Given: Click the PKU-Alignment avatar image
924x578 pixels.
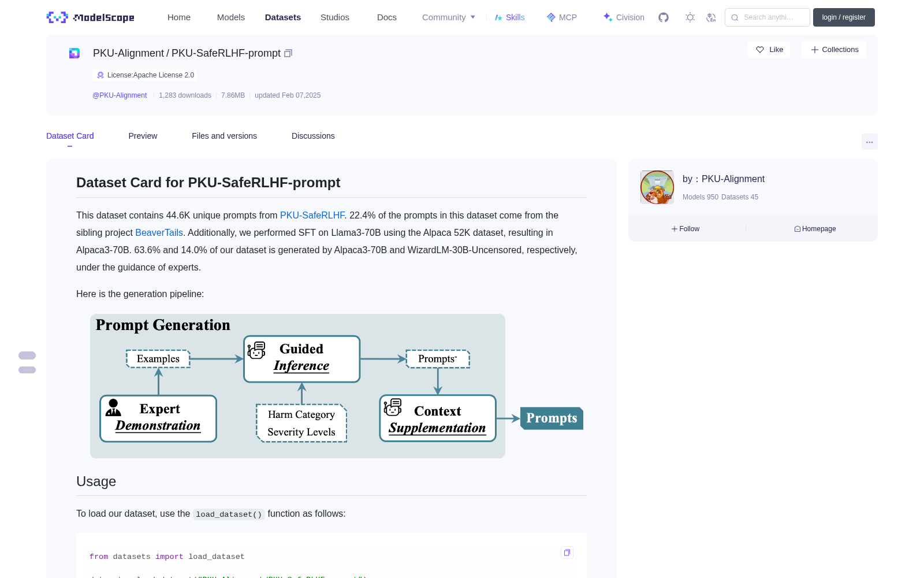Looking at the screenshot, I should click(x=657, y=187).
